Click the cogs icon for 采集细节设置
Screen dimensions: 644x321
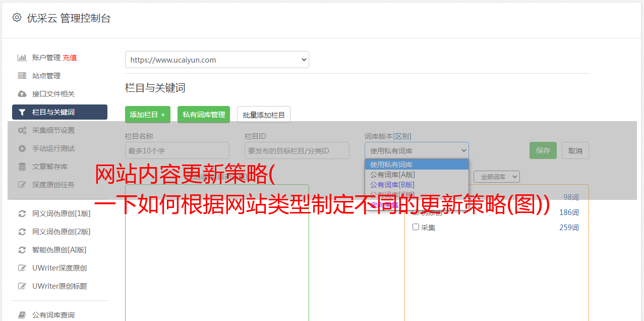pos(22,130)
